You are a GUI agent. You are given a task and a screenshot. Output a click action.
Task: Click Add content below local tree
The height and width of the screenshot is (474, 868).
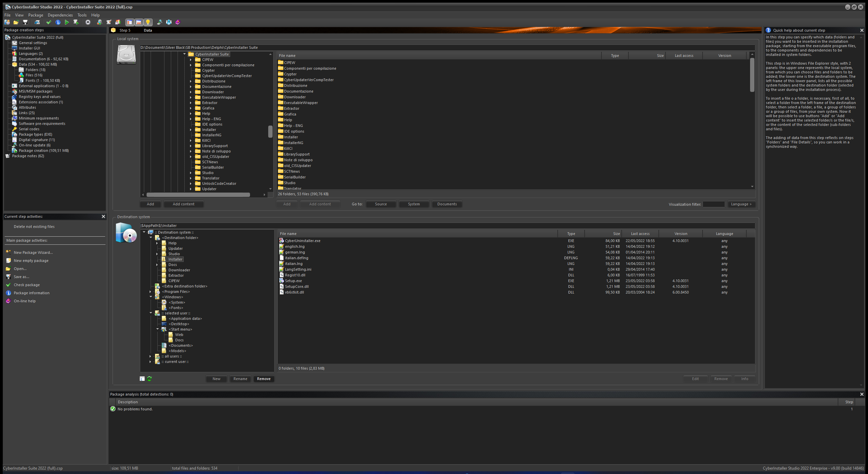[184, 204]
